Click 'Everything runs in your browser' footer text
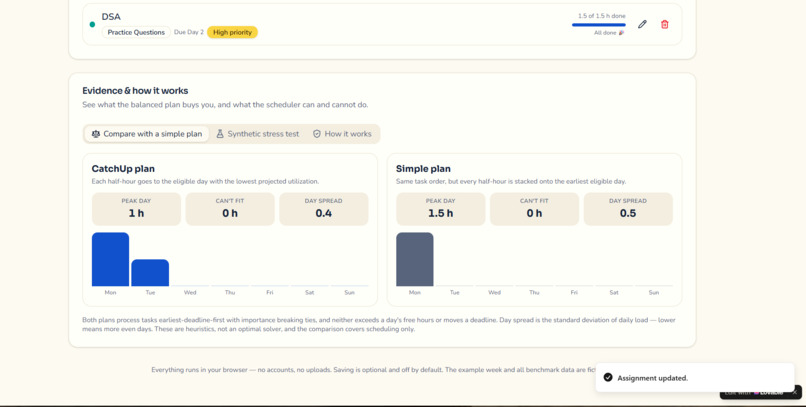This screenshot has height=407, width=806. [x=373, y=369]
